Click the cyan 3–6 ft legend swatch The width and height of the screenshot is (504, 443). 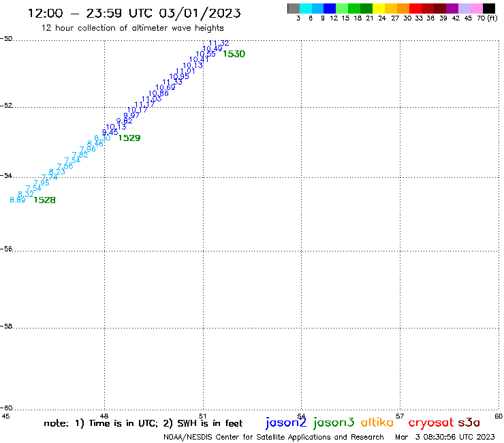(x=306, y=8)
